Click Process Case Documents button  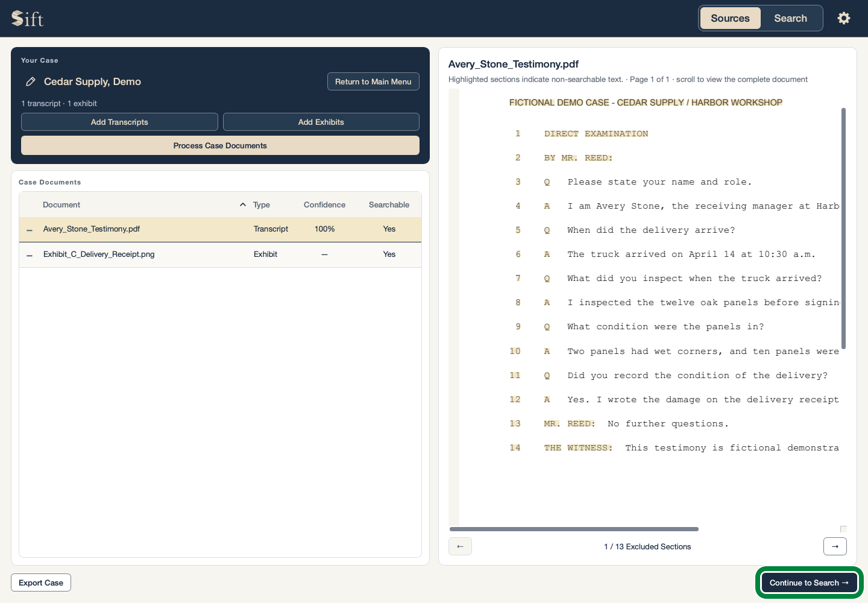click(x=220, y=145)
